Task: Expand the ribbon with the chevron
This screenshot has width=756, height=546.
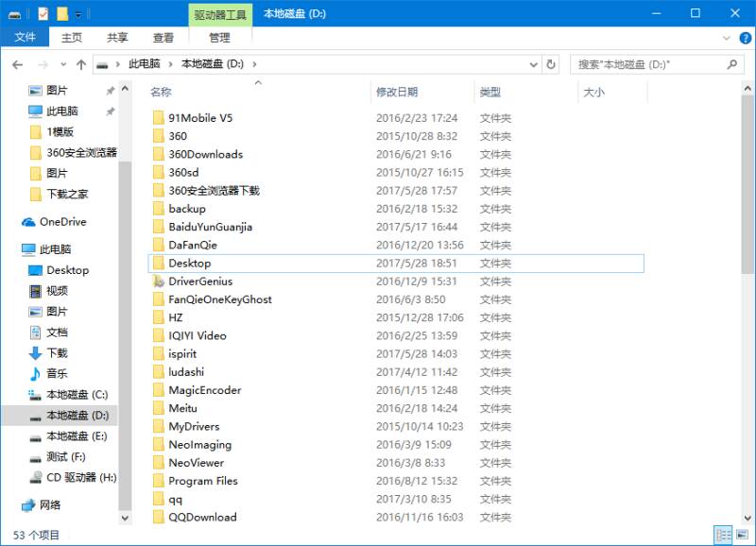Action: (726, 38)
